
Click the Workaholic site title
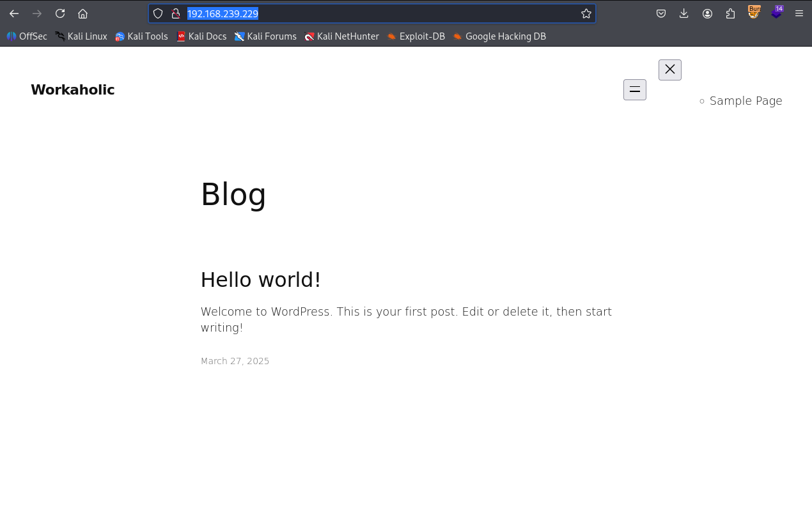(x=72, y=90)
